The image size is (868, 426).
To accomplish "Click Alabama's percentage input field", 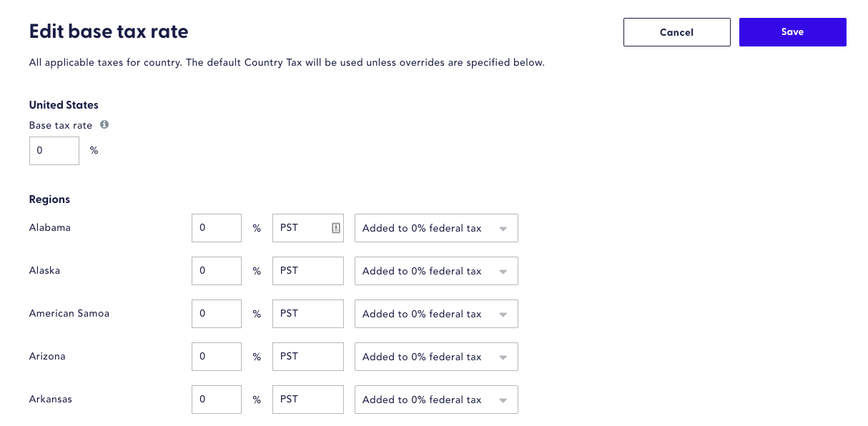I will click(216, 227).
